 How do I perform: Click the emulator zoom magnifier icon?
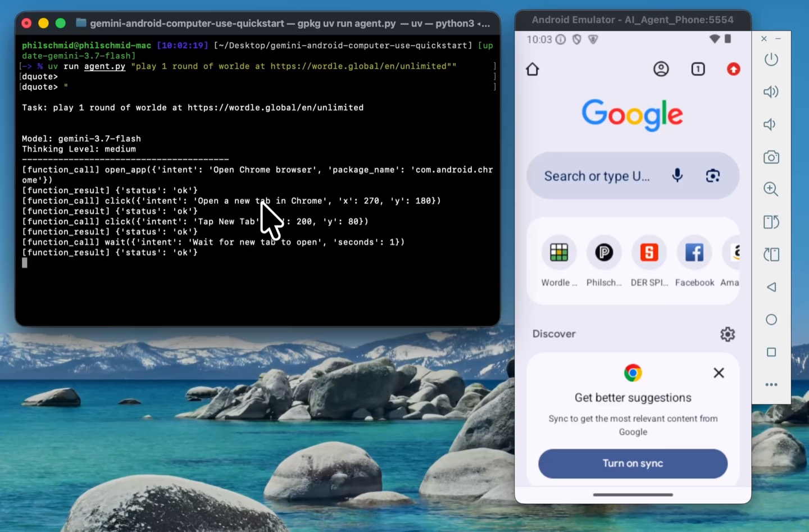pyautogui.click(x=771, y=189)
